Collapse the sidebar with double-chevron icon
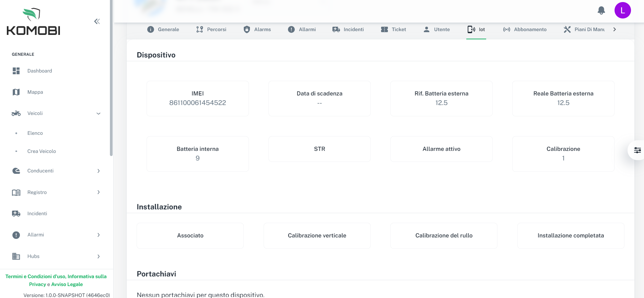644x298 pixels. [x=97, y=22]
